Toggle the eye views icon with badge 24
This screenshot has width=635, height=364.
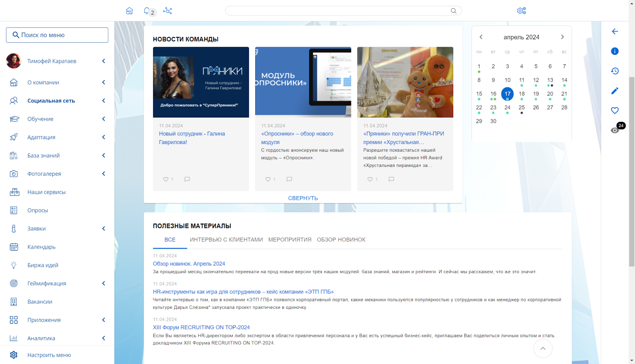click(x=615, y=130)
